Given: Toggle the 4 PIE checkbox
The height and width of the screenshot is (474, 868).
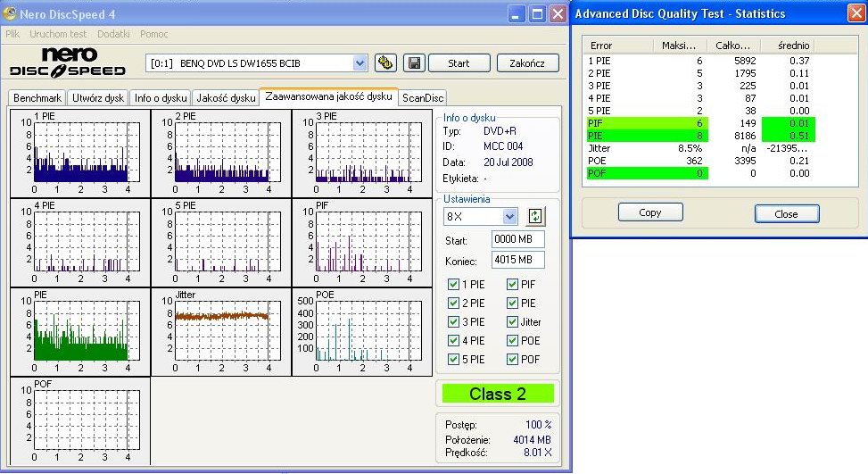Looking at the screenshot, I should [453, 341].
